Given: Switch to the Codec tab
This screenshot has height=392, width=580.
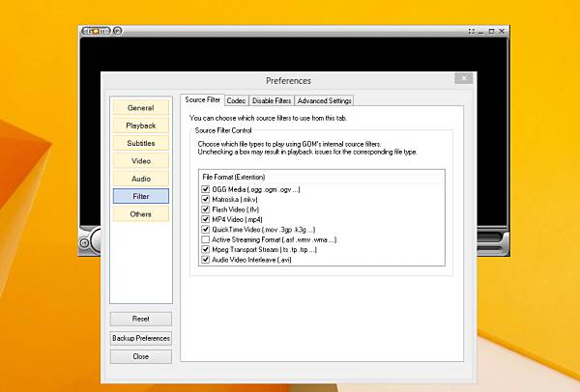Looking at the screenshot, I should (x=237, y=100).
